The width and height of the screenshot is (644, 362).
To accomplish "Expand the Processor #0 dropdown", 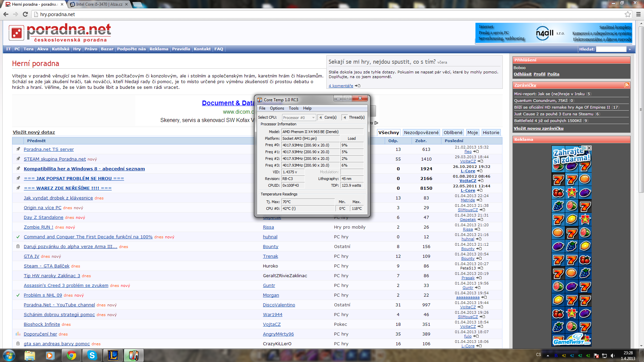I will [313, 118].
